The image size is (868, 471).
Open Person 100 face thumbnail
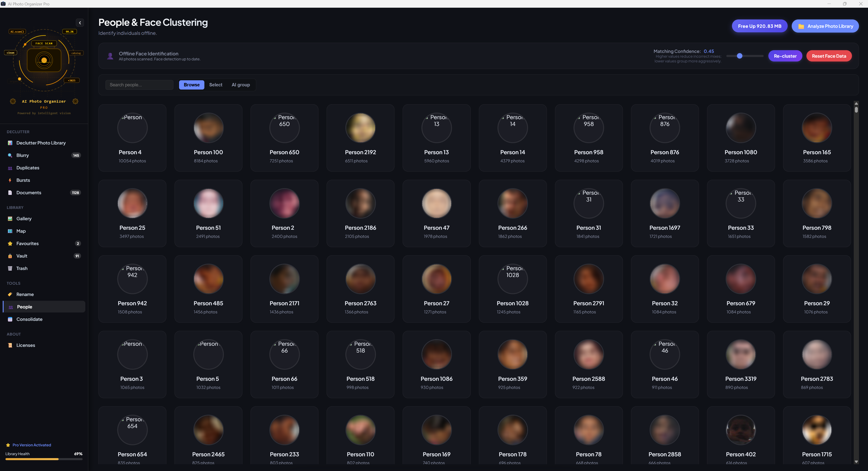pyautogui.click(x=208, y=128)
